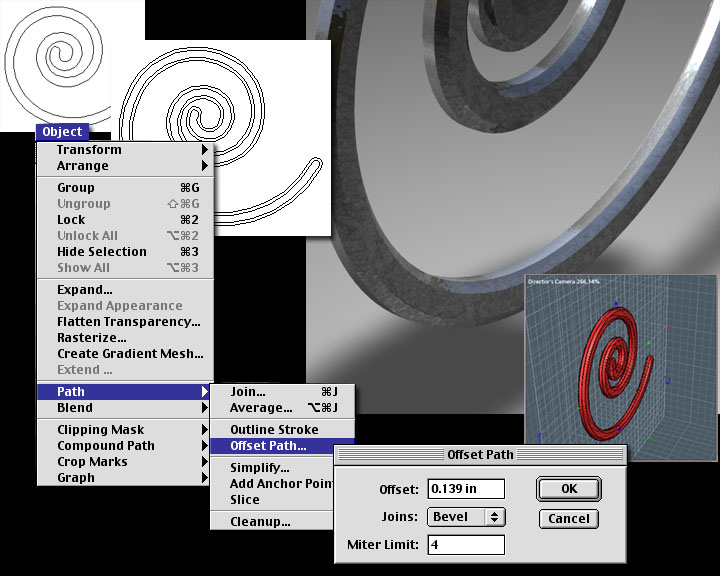This screenshot has height=576, width=720.
Task: Click Offset Path... menu item
Action: click(268, 446)
